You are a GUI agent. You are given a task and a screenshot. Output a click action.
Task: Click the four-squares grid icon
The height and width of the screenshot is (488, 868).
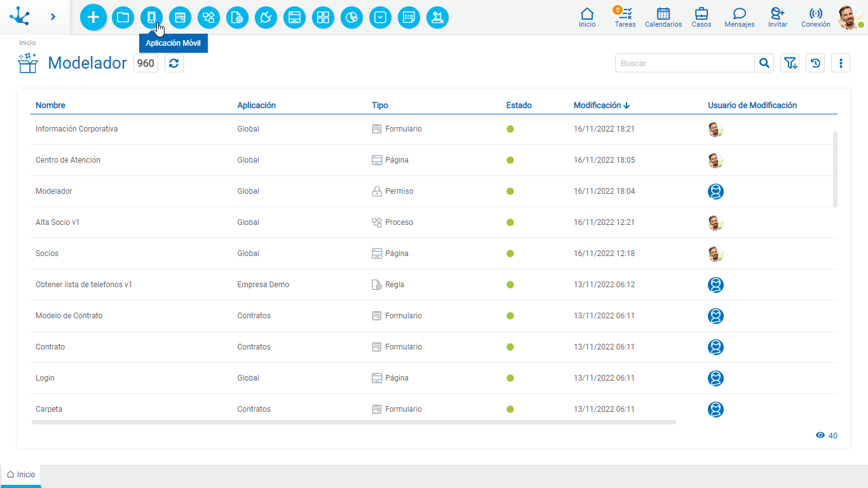(323, 17)
